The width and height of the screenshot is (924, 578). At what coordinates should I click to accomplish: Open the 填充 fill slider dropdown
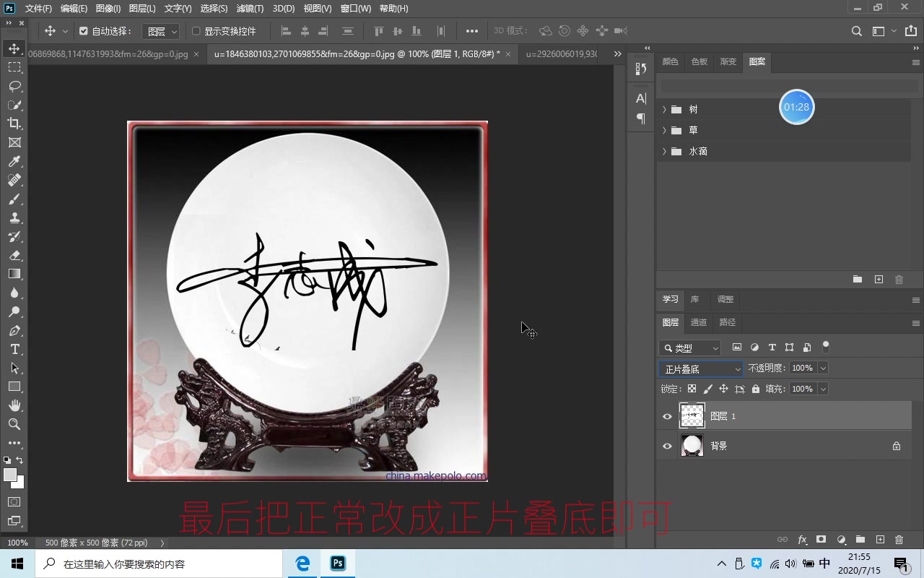tap(823, 389)
